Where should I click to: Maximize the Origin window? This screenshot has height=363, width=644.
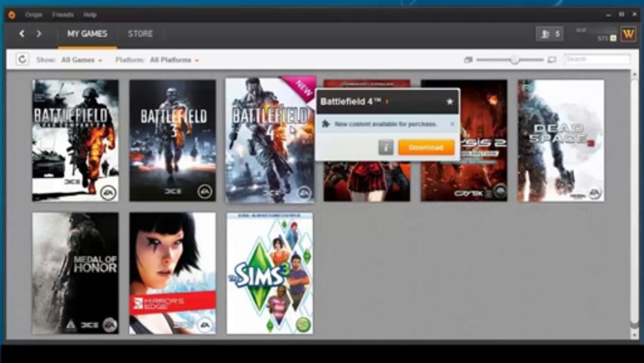point(621,15)
